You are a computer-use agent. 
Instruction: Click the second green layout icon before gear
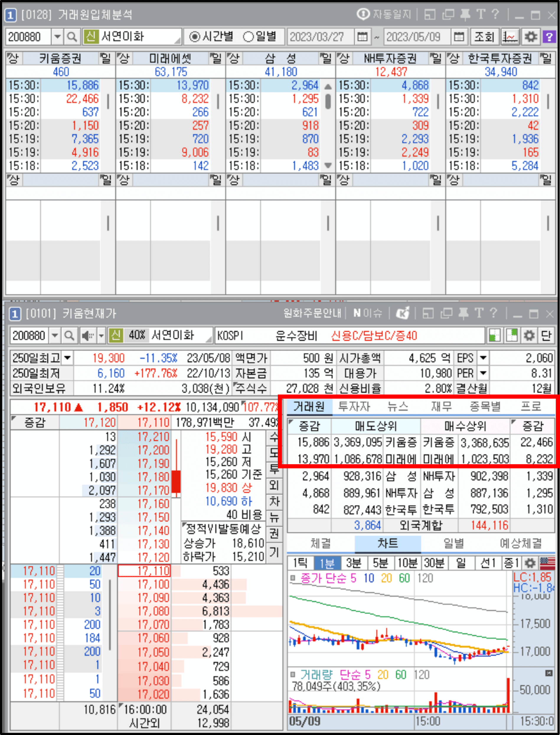[512, 335]
